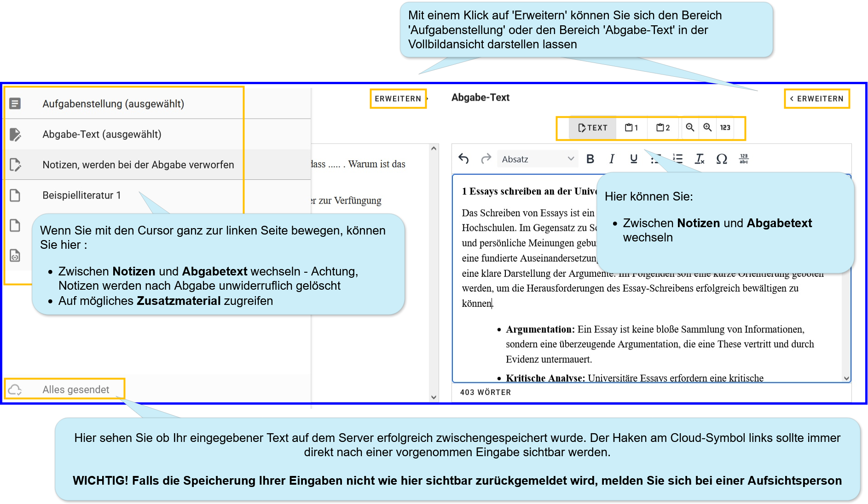Screen dimensions: 868x504
Task: Click the Aufgabenstellung sidebar document icon
Action: click(15, 103)
